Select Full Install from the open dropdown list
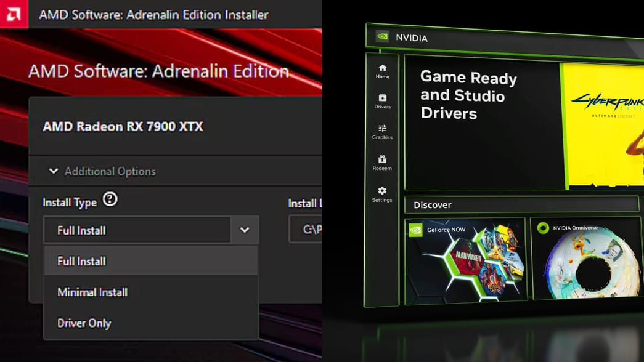644x362 pixels. [x=80, y=261]
